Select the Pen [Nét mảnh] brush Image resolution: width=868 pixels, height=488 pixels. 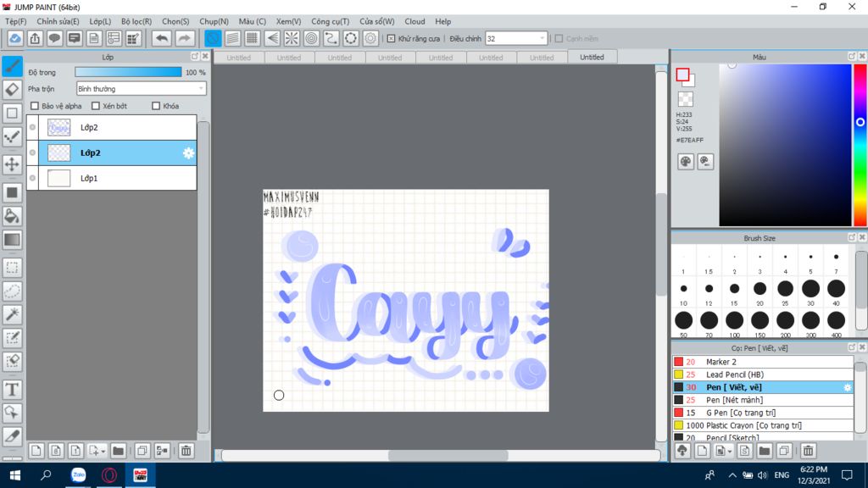click(764, 400)
